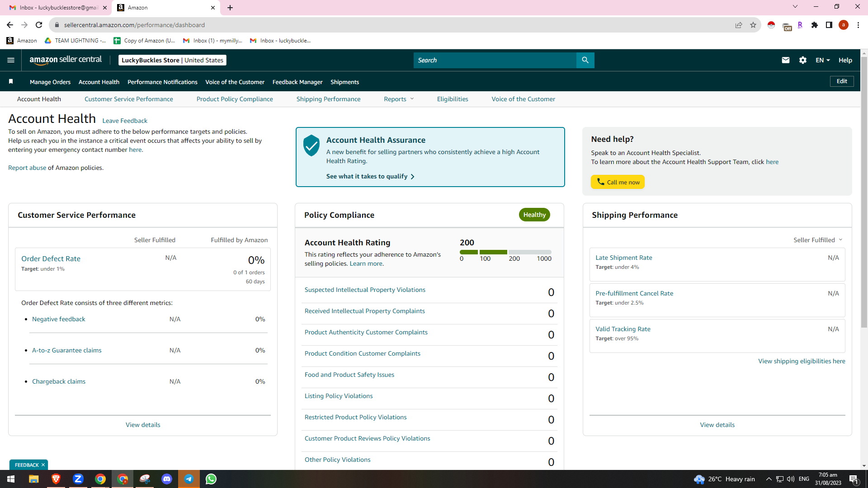Open the Windows Start menu

click(x=11, y=479)
